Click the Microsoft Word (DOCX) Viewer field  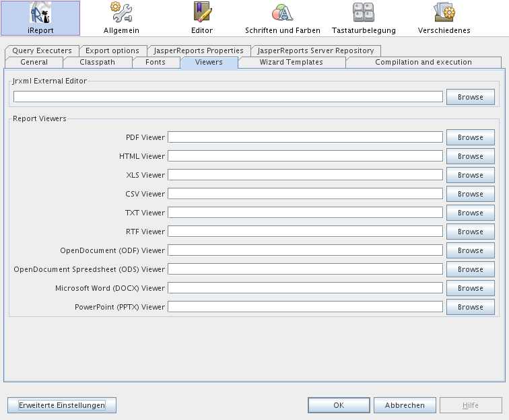pyautogui.click(x=305, y=288)
